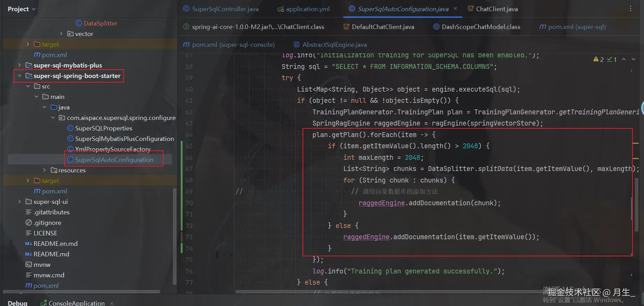The image size is (644, 306).
Task: Open the SuperSQLProperties class
Action: coord(104,128)
